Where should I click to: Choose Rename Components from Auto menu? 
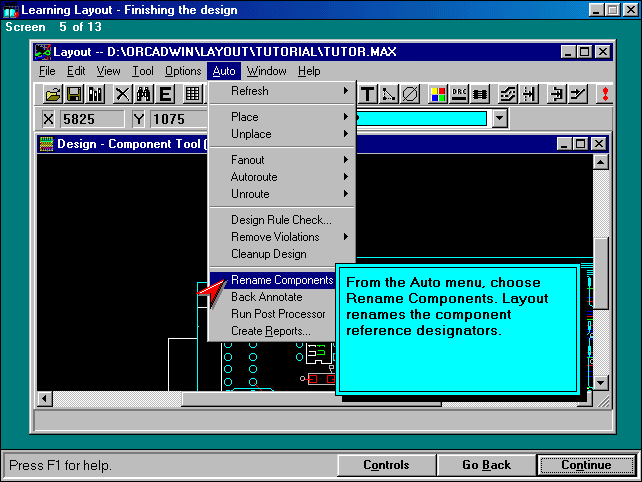[281, 280]
